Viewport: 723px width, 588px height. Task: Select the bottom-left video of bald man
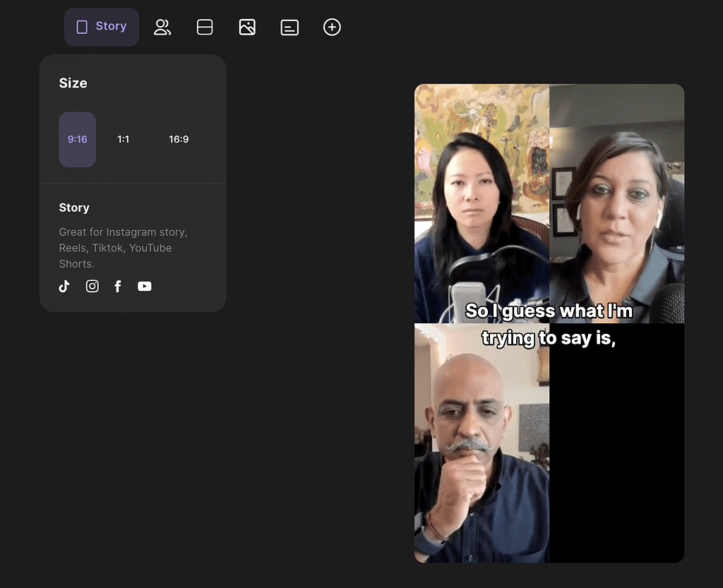pyautogui.click(x=482, y=452)
